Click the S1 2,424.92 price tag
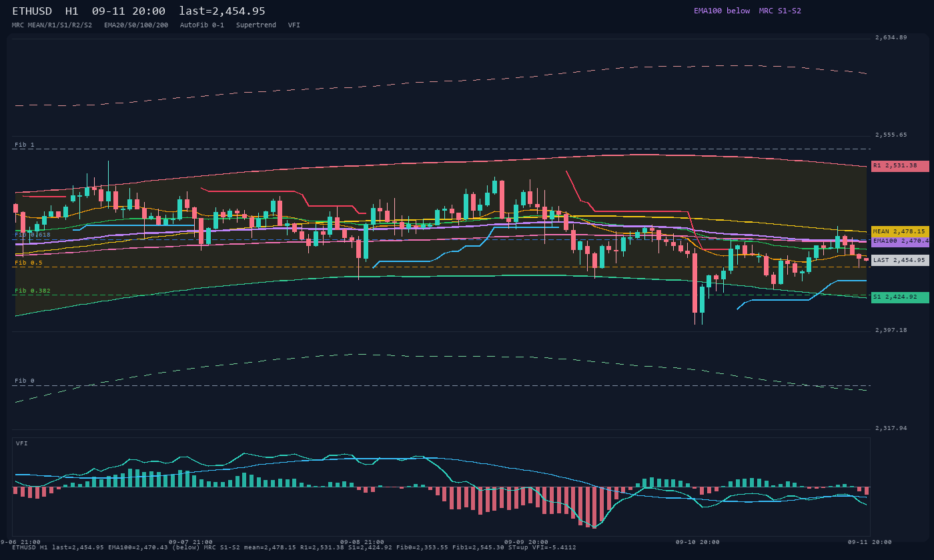Image resolution: width=934 pixels, height=560 pixels. 900,297
